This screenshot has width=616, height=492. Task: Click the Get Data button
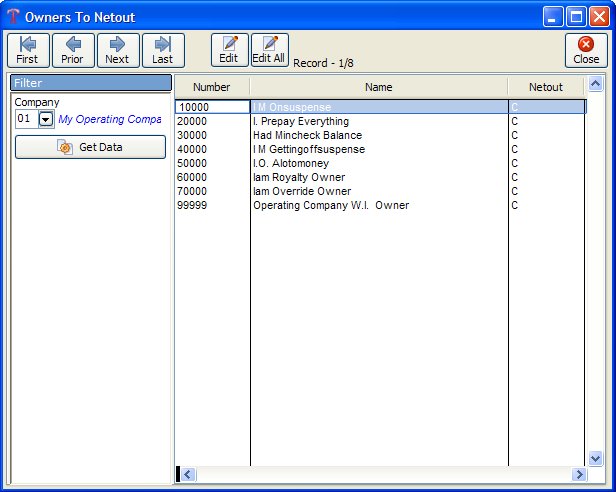click(x=90, y=147)
